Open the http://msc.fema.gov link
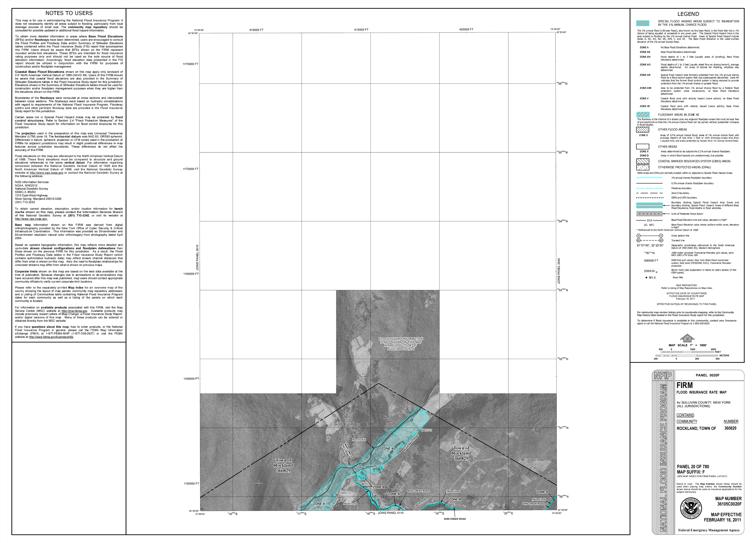The width and height of the screenshot is (756, 543). [74, 311]
